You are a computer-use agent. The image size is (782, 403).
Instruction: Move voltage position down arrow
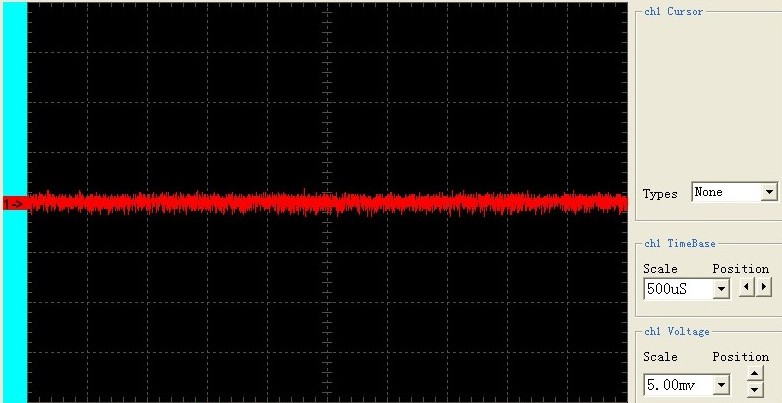(x=755, y=390)
